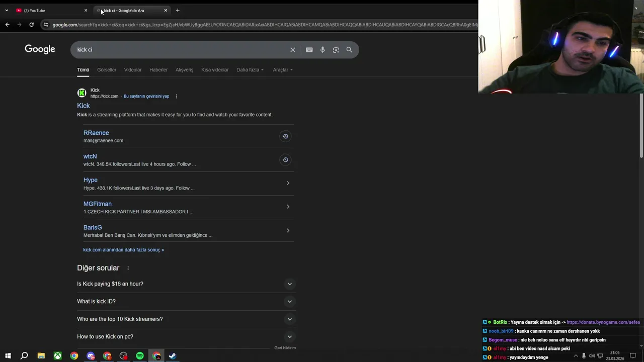Open the tab search dropdown arrow

(7, 11)
